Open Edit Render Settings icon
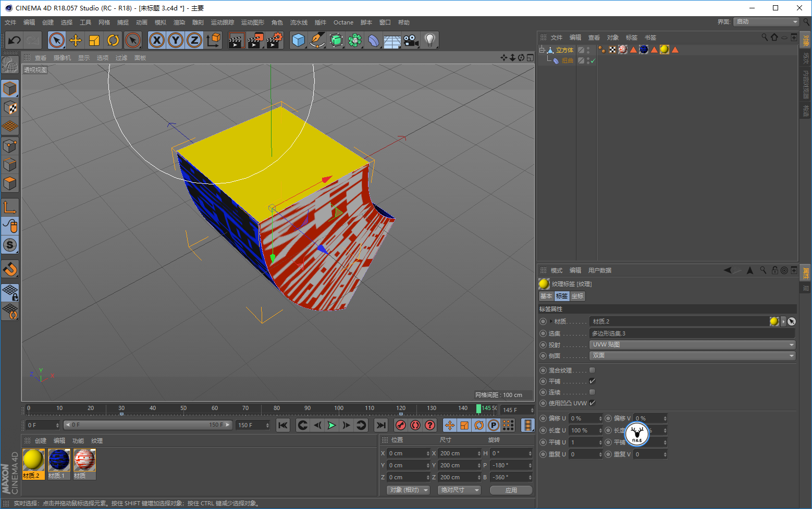 pos(275,40)
